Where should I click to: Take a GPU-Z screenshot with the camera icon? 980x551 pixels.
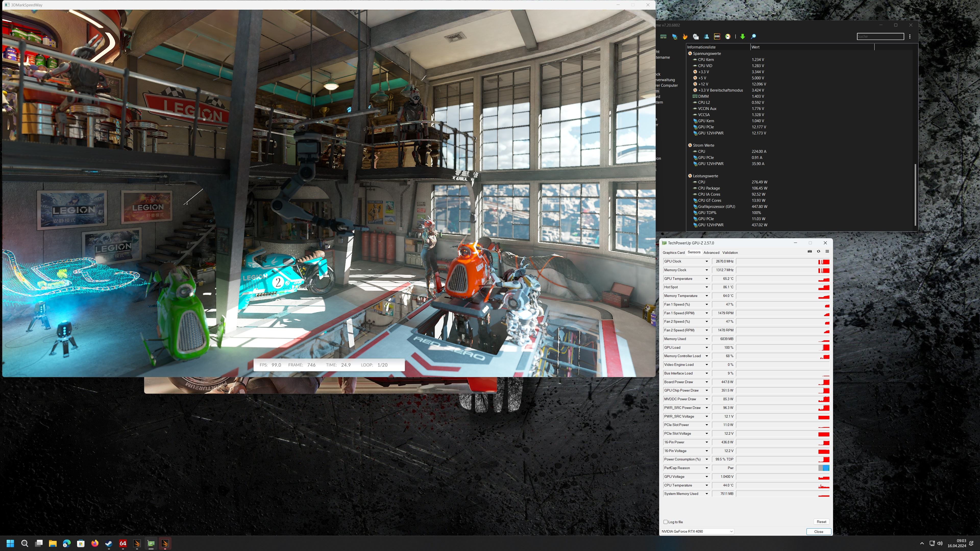pyautogui.click(x=810, y=251)
